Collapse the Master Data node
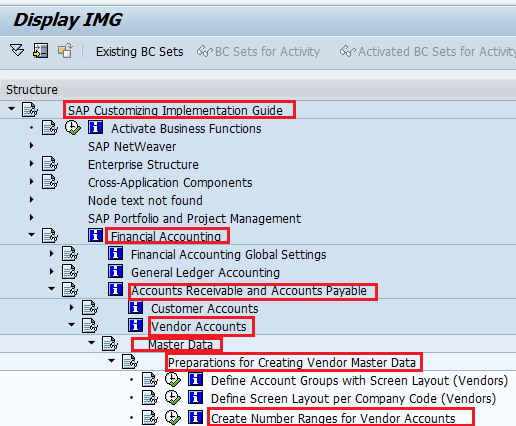The width and height of the screenshot is (516, 426). click(x=92, y=343)
